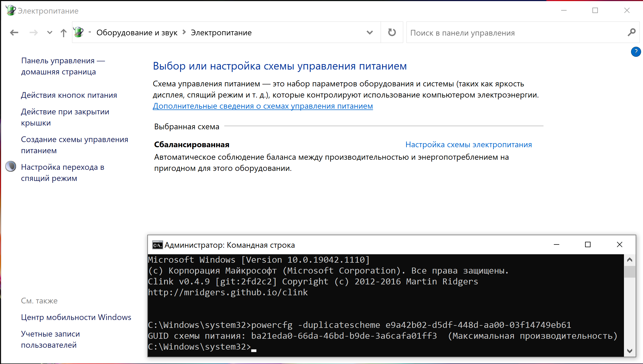643x364 pixels.
Task: Click scroll-down arrow in Command Prompt
Action: coord(630,351)
